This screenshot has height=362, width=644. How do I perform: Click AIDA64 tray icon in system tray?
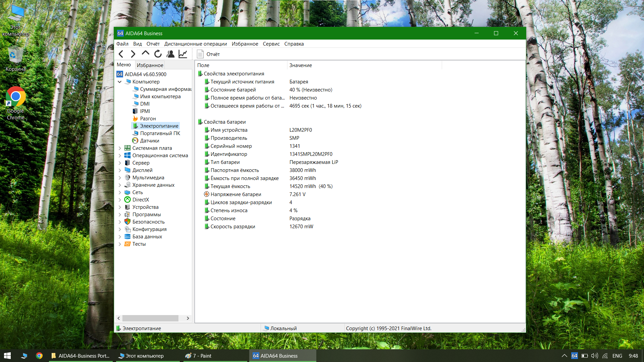(575, 356)
